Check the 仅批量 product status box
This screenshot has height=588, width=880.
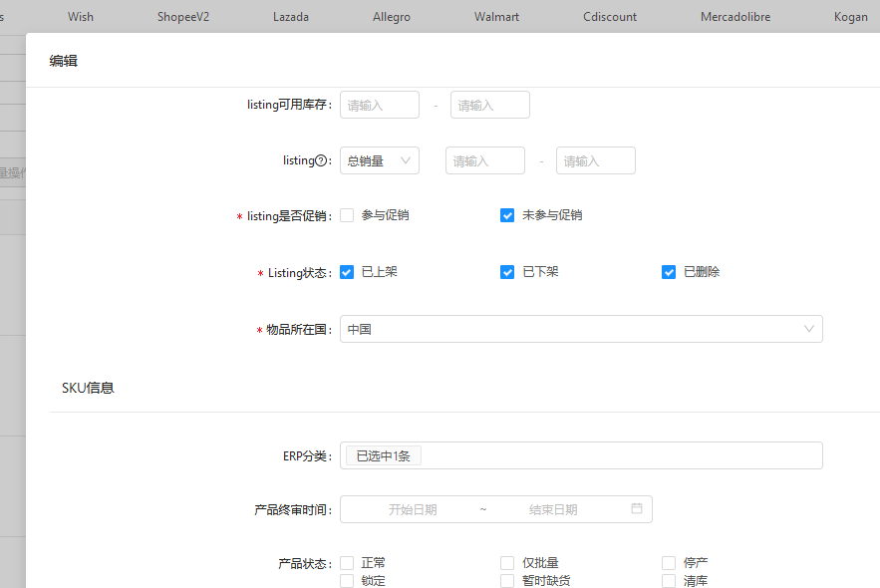point(507,563)
